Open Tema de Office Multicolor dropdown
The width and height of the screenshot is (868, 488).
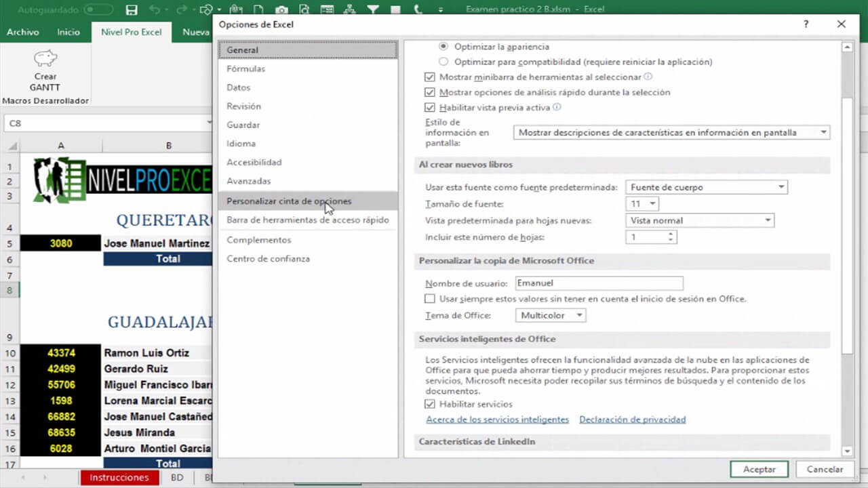549,316
